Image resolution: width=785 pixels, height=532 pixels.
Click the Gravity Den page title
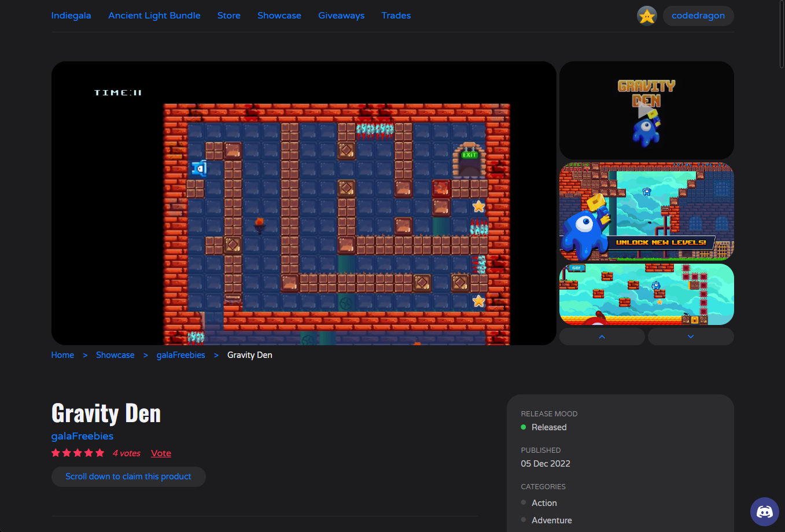pos(106,413)
